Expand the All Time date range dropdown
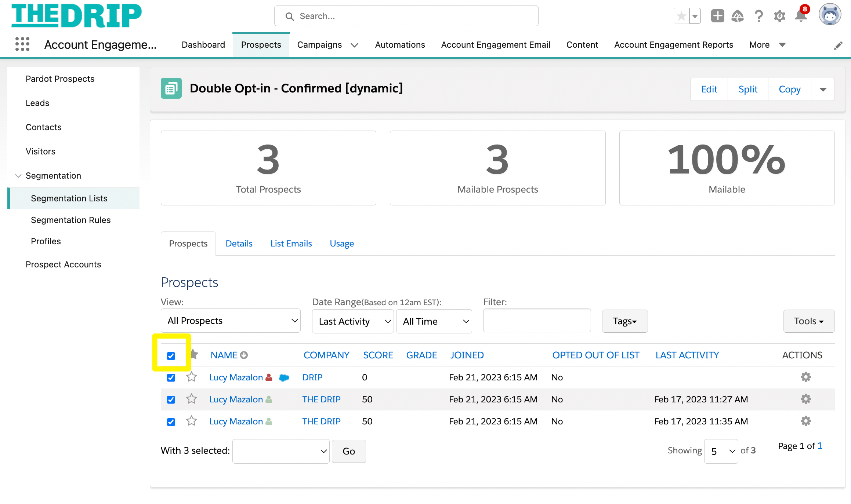851x504 pixels. coord(435,320)
